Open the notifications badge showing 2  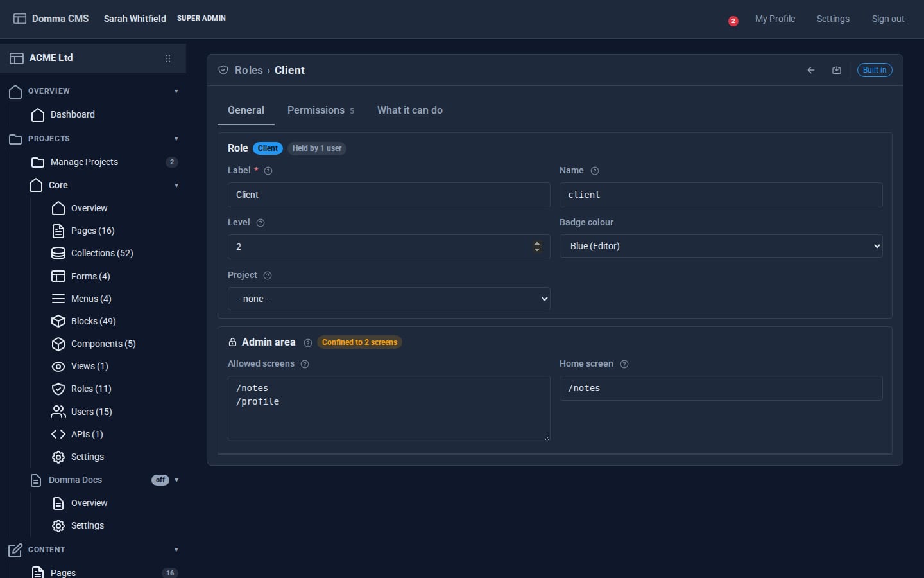tap(733, 21)
